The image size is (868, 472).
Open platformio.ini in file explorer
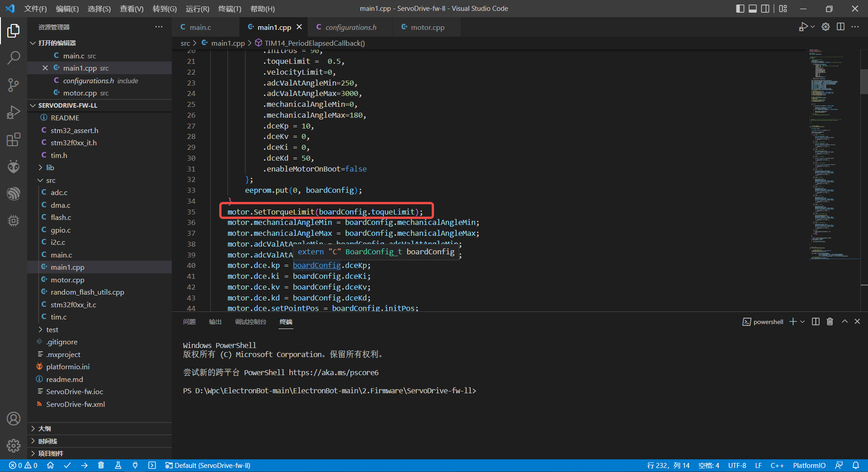[x=68, y=367]
